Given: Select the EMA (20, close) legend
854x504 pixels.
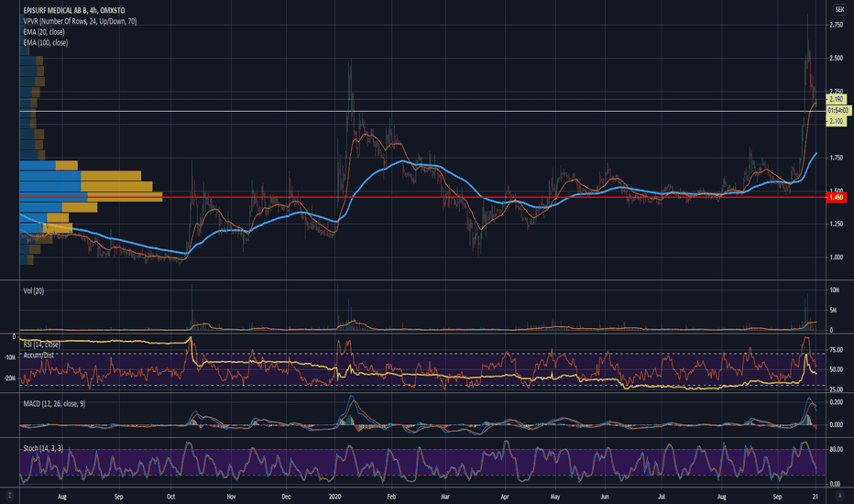Looking at the screenshot, I should click(44, 32).
